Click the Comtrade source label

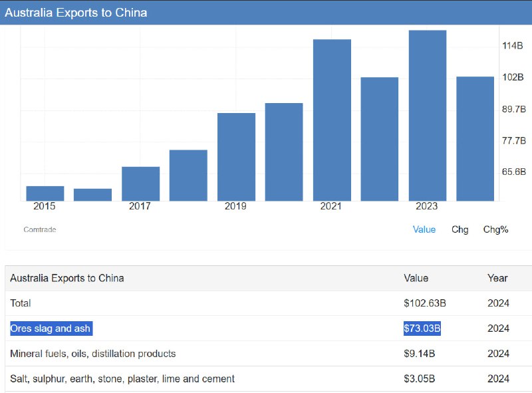[40, 229]
